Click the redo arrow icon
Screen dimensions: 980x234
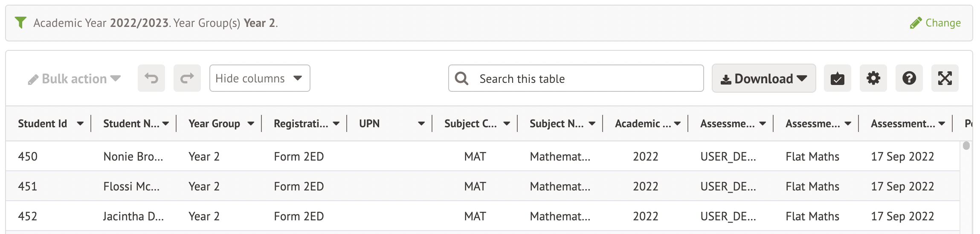pyautogui.click(x=187, y=78)
